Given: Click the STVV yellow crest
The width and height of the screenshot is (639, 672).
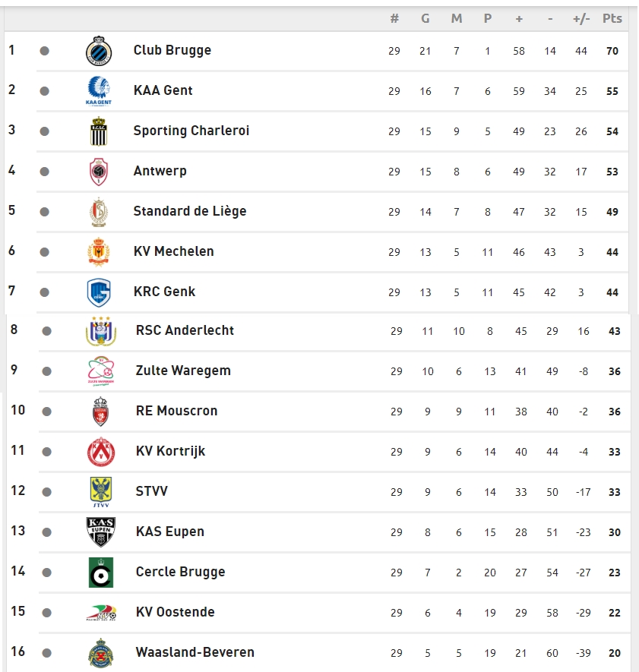Looking at the screenshot, I should [x=101, y=492].
